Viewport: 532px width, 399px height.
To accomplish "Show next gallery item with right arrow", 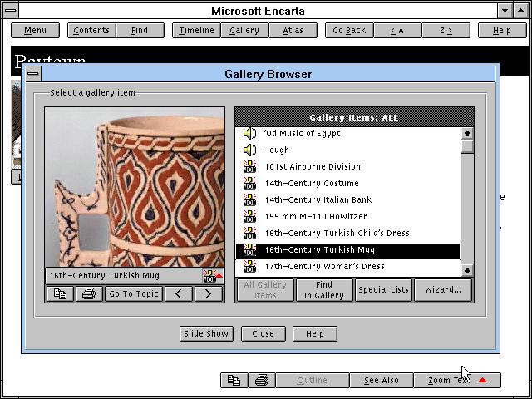I will 209,293.
